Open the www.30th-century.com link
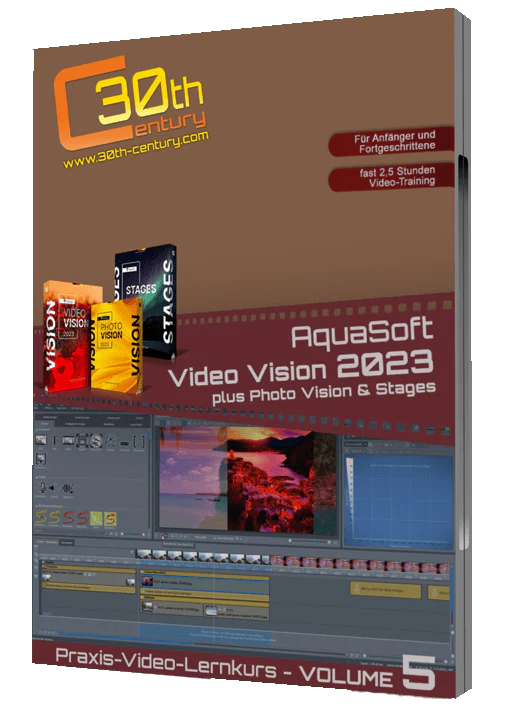 pyautogui.click(x=136, y=149)
